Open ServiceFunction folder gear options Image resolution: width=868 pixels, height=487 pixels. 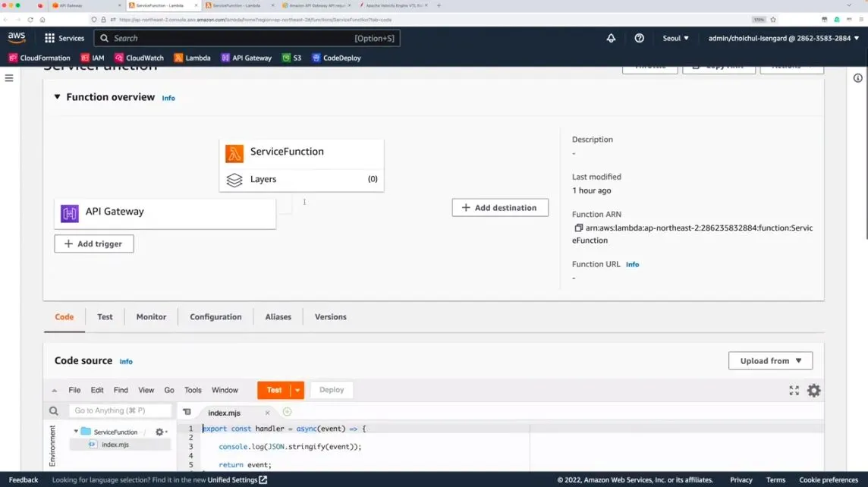[x=161, y=432]
